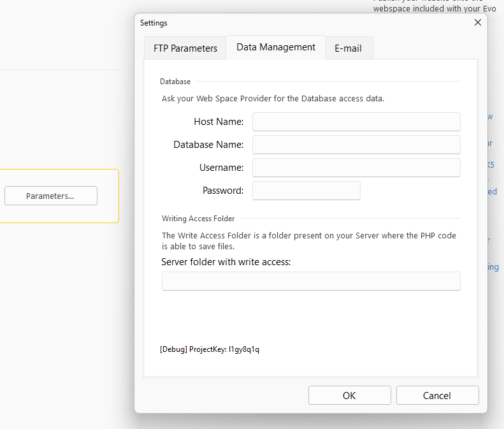The image size is (504, 429).
Task: Focus the Database Name text box
Action: click(356, 145)
